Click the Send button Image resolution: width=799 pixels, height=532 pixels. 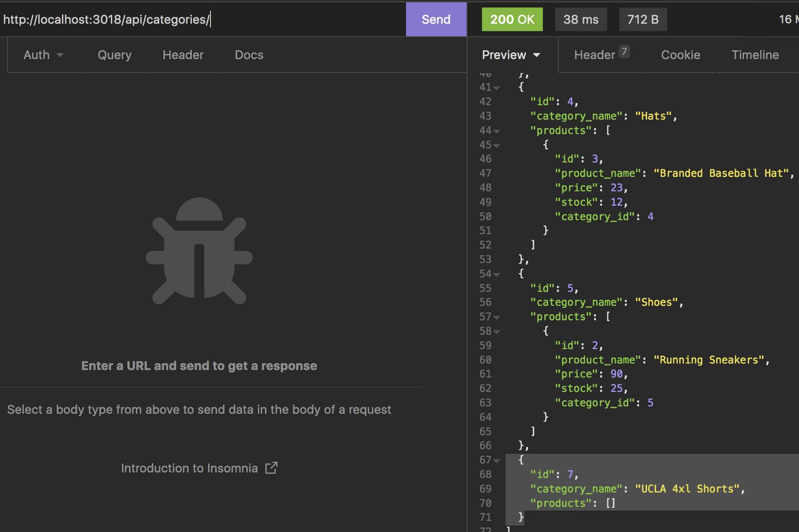pos(436,20)
